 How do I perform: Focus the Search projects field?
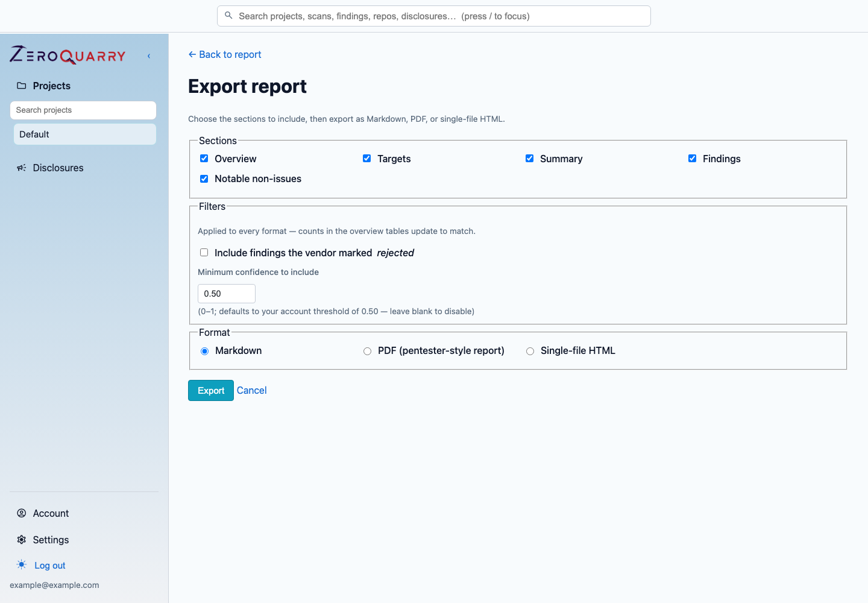tap(83, 110)
